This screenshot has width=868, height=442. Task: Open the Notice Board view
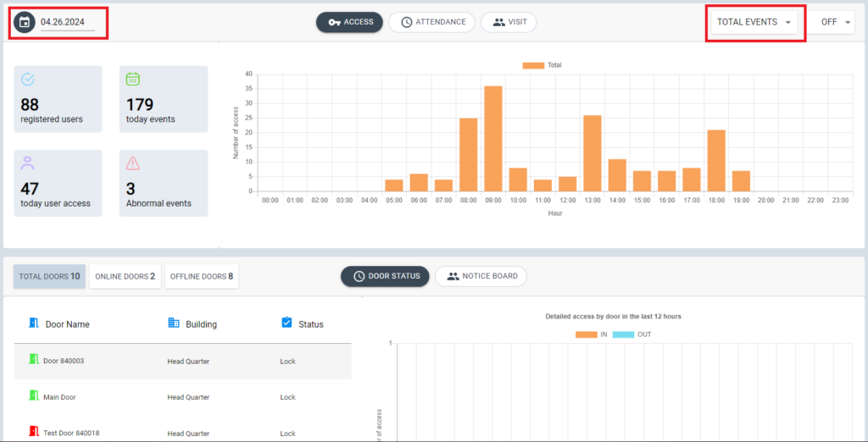pos(481,276)
